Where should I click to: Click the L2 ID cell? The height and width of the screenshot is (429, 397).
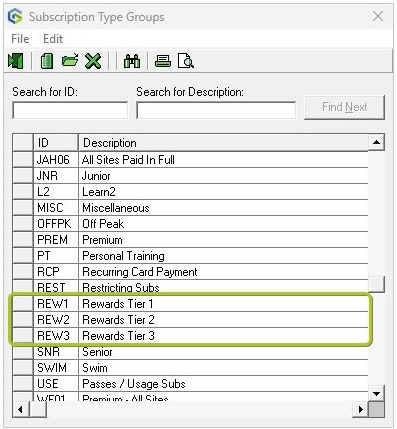point(56,192)
